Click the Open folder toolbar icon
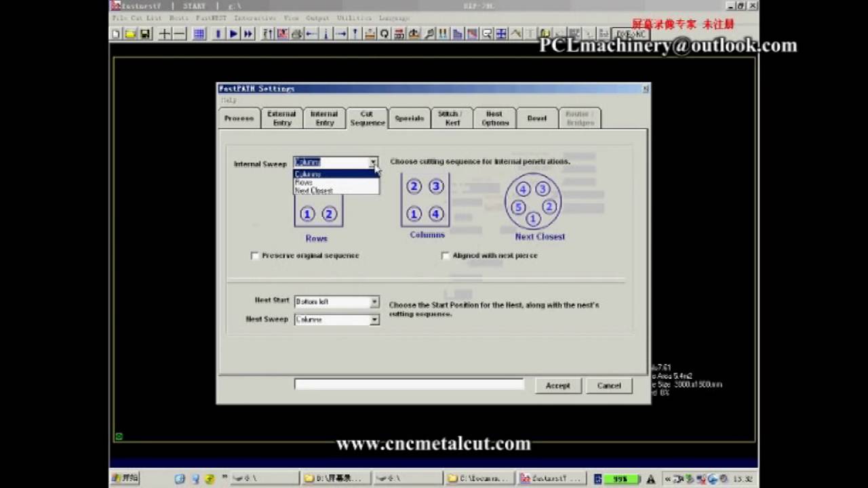868x488 pixels. pyautogui.click(x=130, y=33)
